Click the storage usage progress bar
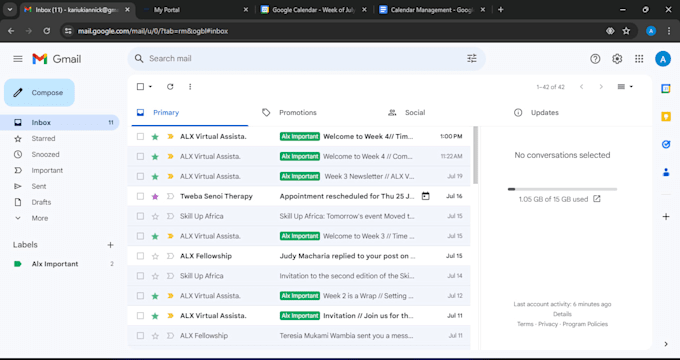 pos(562,189)
